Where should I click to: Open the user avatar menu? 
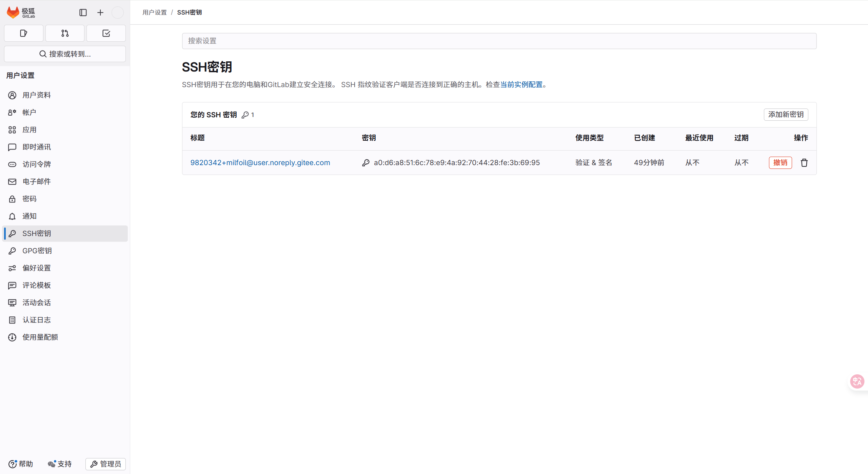point(117,13)
